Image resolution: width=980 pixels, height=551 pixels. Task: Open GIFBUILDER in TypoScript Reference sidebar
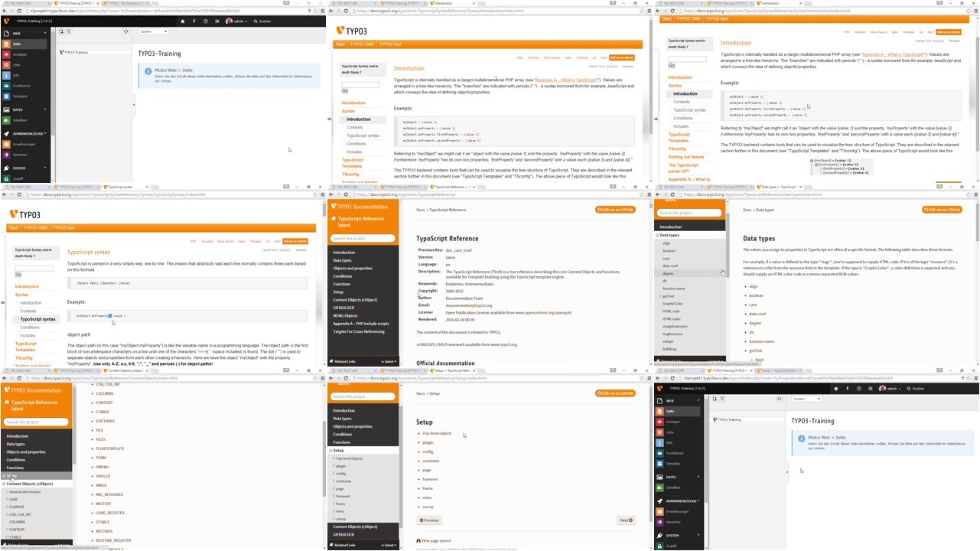click(x=343, y=308)
